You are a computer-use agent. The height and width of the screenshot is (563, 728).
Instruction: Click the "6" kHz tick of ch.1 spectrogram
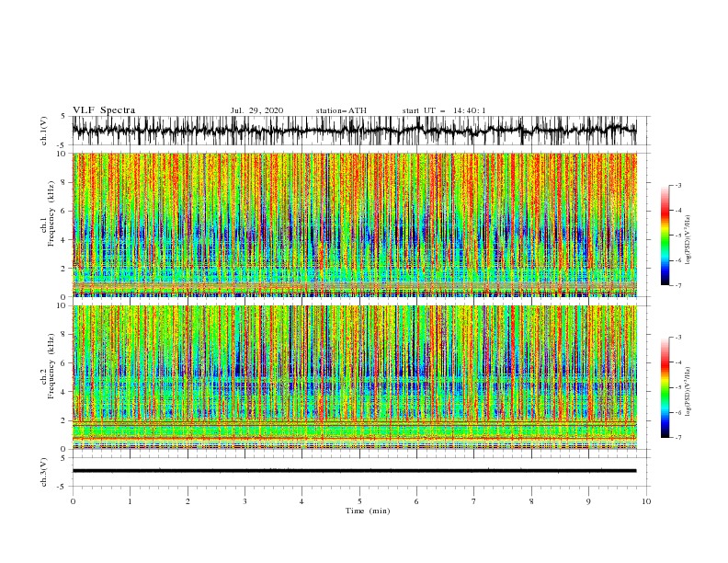click(x=64, y=211)
